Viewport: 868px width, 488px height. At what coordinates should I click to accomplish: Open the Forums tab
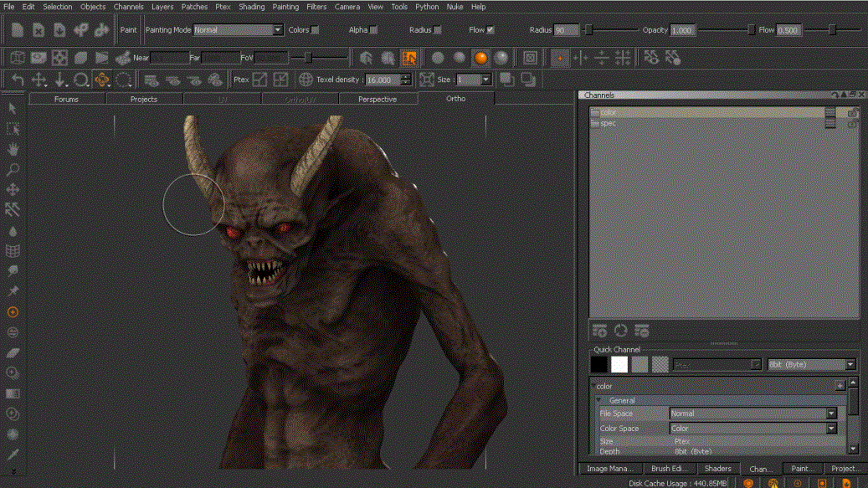[66, 99]
